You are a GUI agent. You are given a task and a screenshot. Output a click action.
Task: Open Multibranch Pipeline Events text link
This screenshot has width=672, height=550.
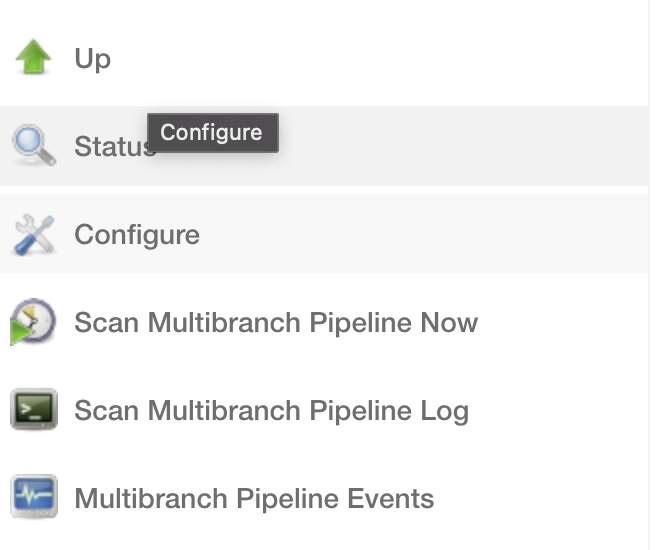254,498
